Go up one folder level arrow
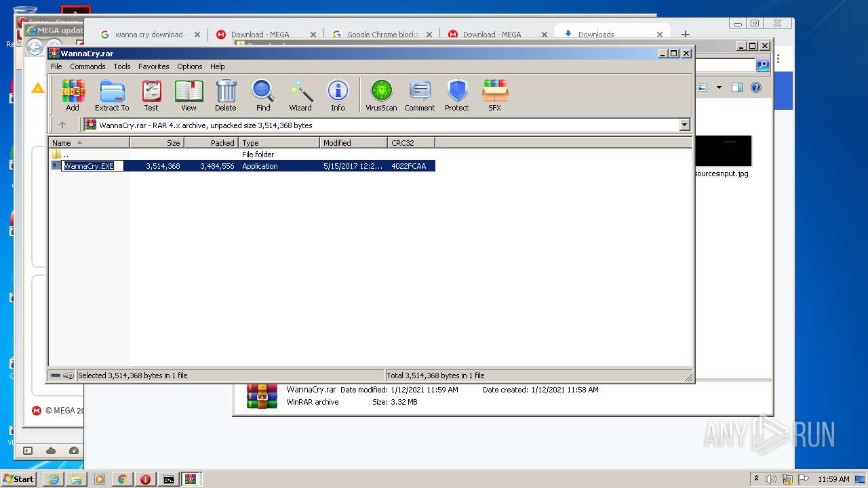This screenshot has height=488, width=868. click(x=62, y=125)
